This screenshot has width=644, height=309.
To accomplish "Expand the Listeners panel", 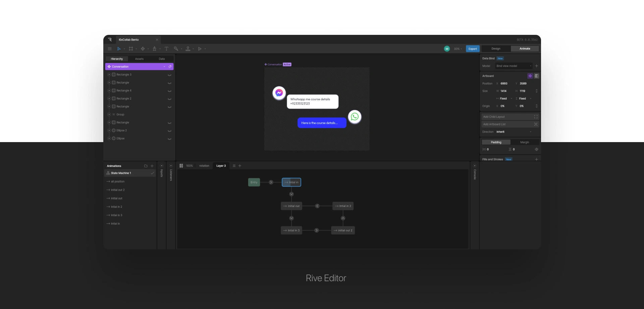I will coord(171,166).
